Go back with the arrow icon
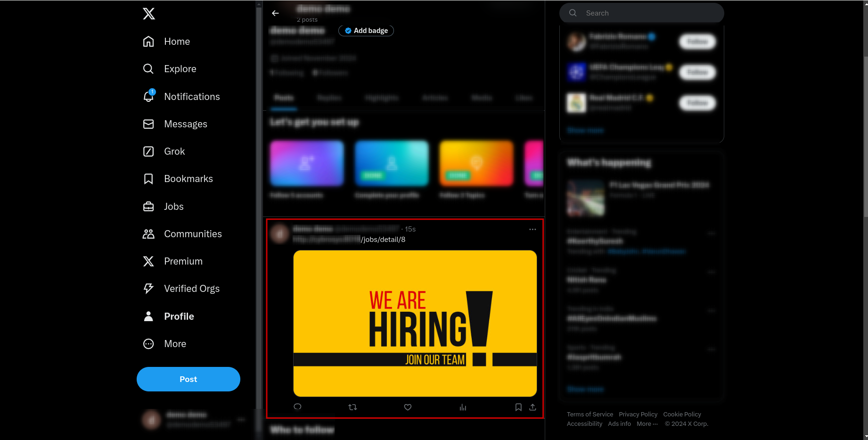Screen dimensions: 868x440 pos(275,13)
